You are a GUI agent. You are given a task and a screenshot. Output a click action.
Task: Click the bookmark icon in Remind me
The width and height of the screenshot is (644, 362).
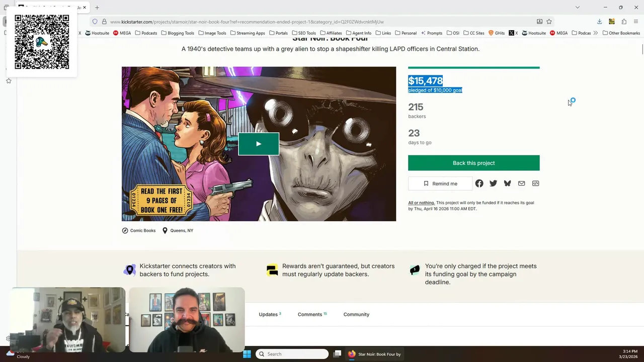pyautogui.click(x=426, y=184)
